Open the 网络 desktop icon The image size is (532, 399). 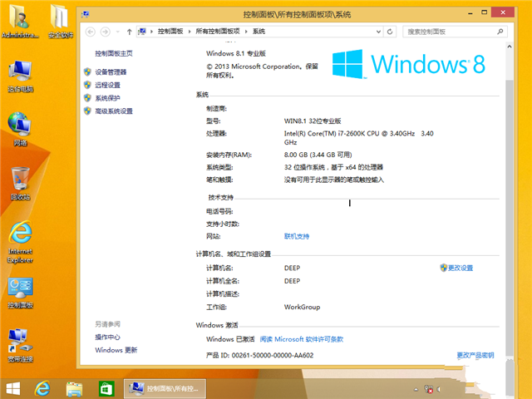20,130
